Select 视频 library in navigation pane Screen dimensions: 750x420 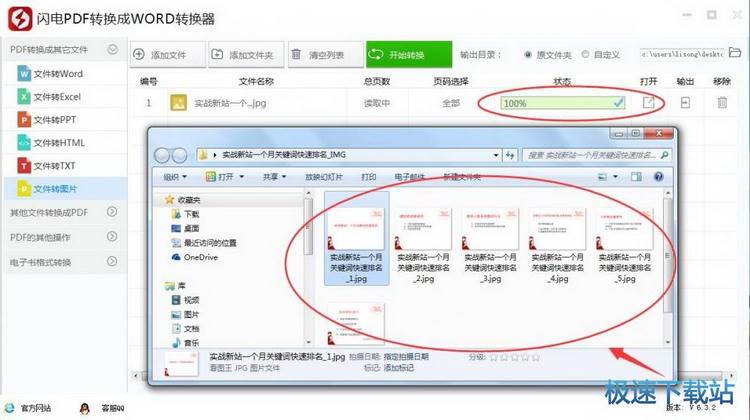point(185,300)
